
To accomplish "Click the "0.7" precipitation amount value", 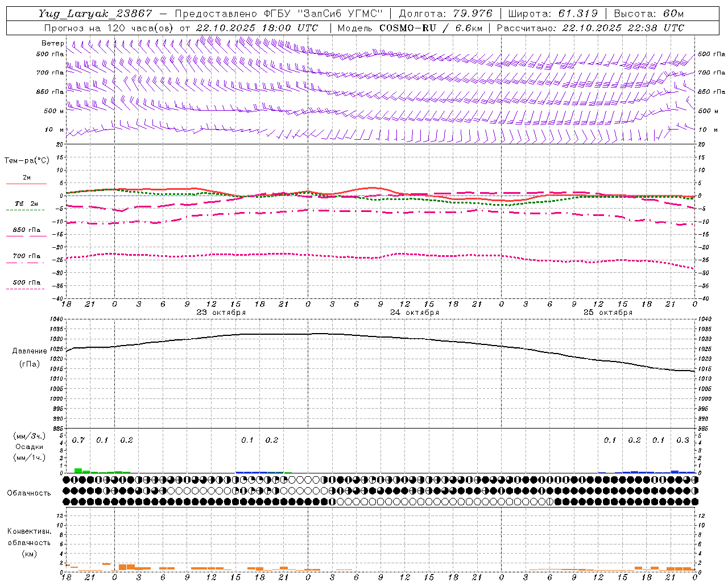I will [x=78, y=440].
